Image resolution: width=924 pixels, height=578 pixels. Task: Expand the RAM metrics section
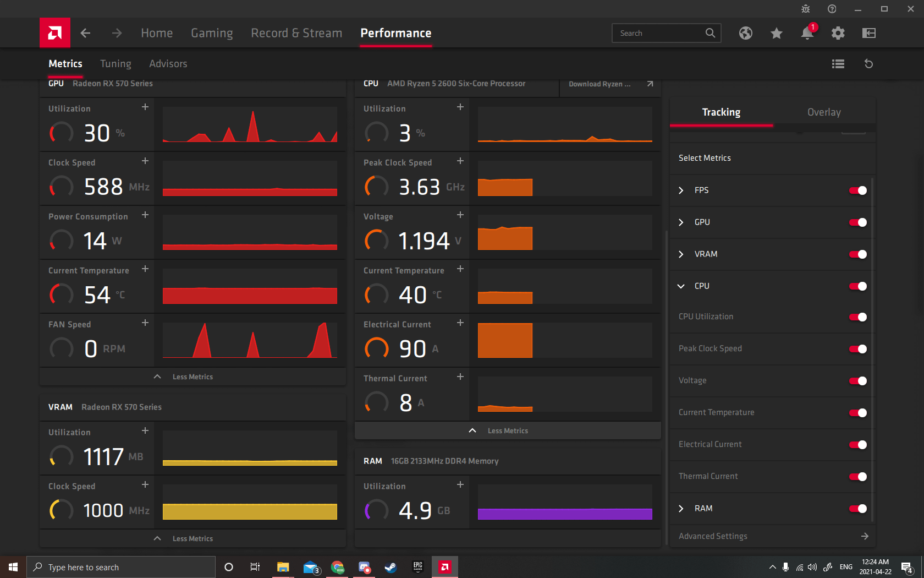tap(681, 509)
